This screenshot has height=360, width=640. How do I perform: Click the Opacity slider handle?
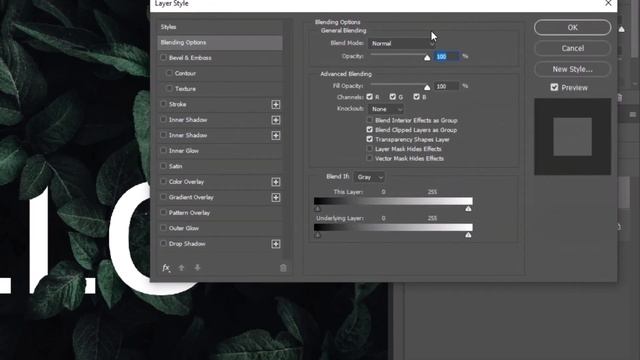[x=427, y=58]
